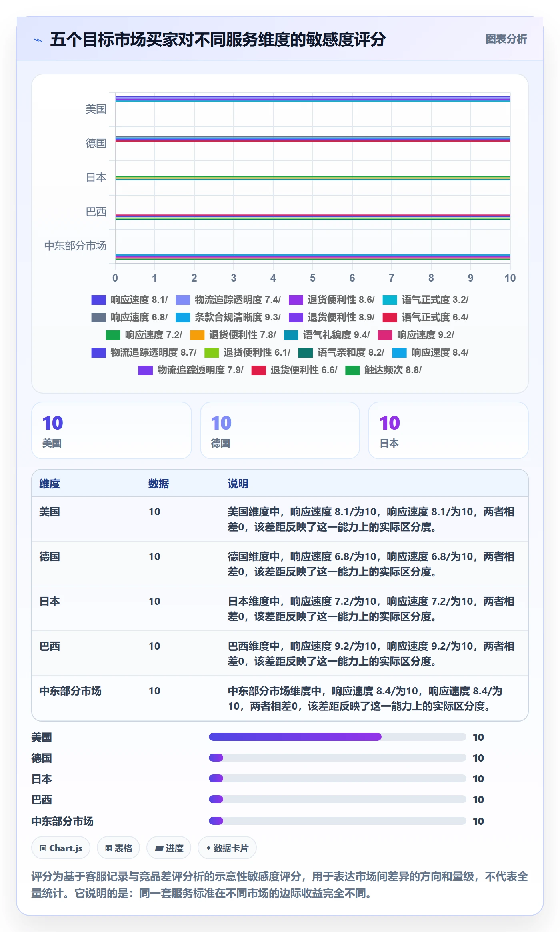Click the footnote paragraph starting with 评分为基于客服记录
560x932 pixels.
280,885
